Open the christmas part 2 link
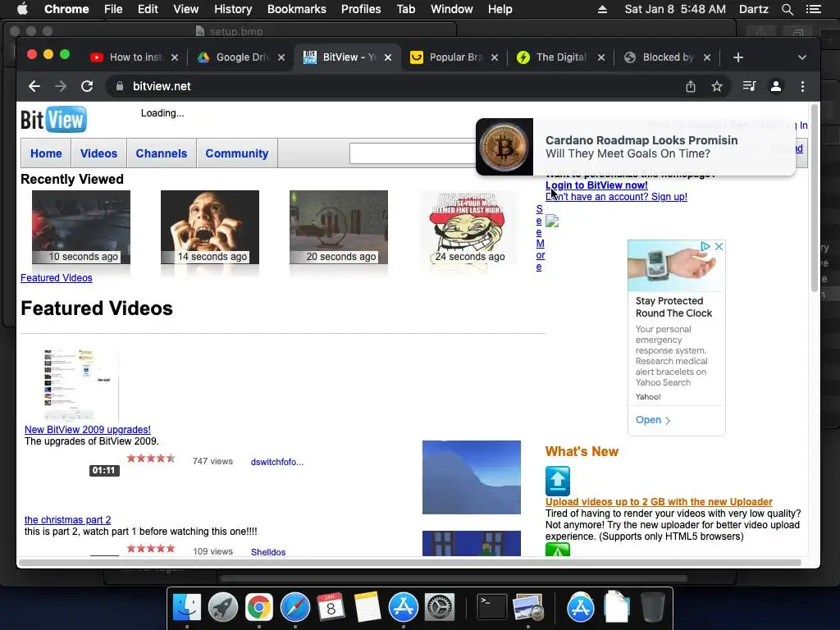840x630 pixels. [67, 519]
